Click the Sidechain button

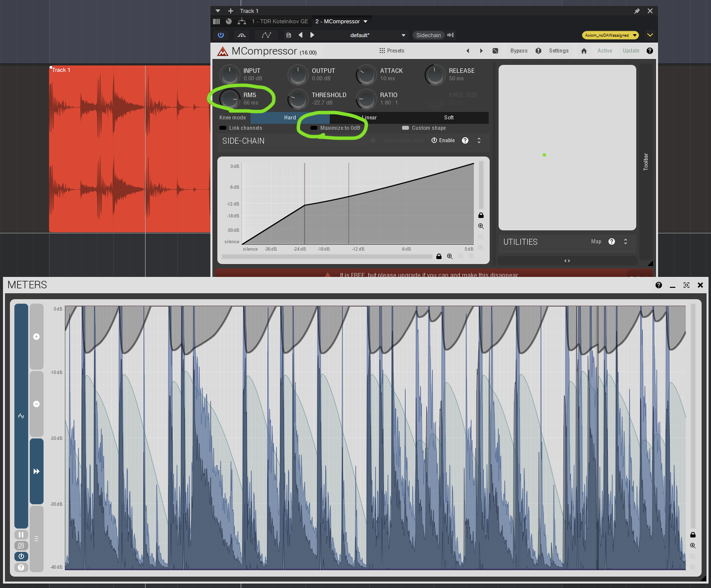(428, 35)
